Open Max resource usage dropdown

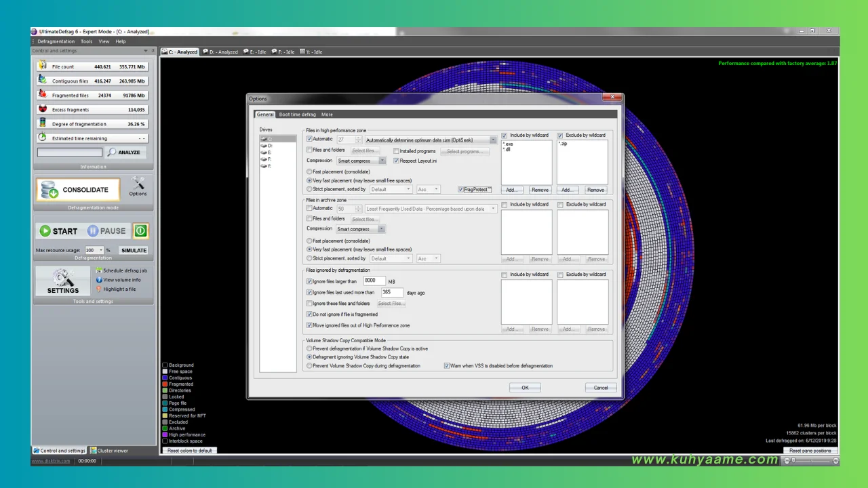click(100, 250)
